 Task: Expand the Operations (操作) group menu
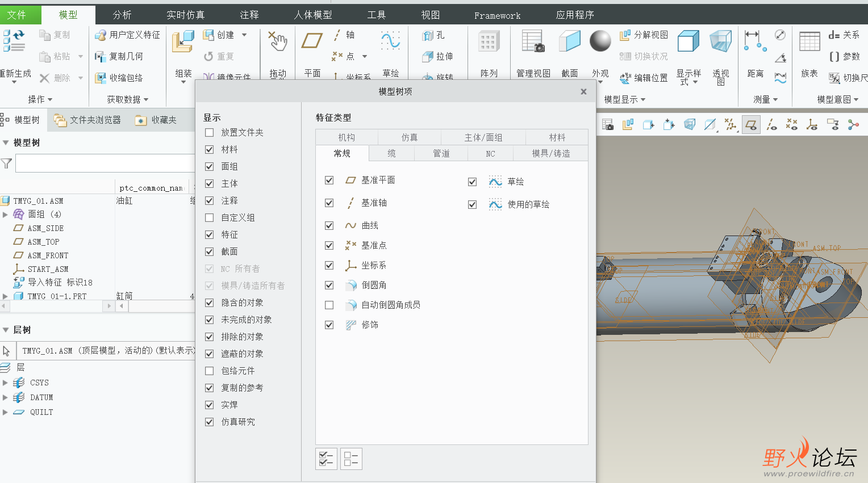(40, 99)
